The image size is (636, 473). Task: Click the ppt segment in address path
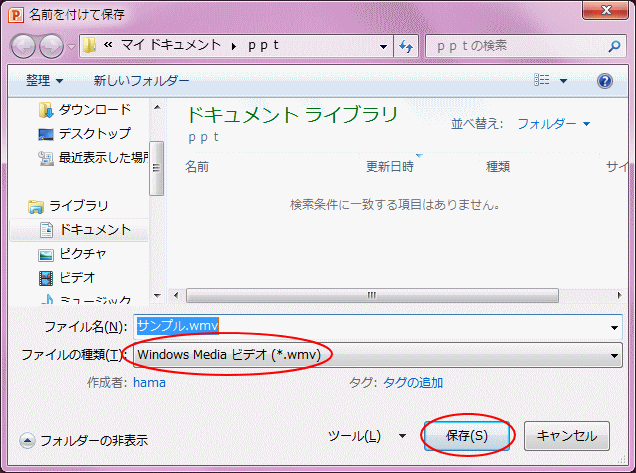tap(263, 45)
